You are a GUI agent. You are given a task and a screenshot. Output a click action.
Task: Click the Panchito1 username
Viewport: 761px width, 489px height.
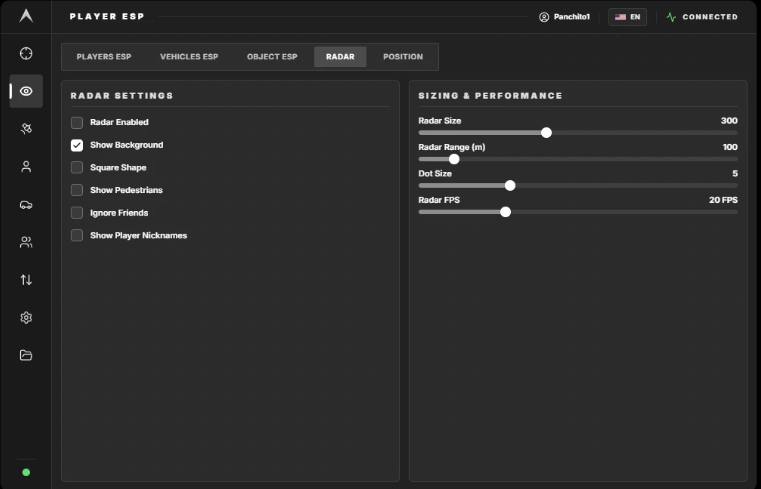point(572,17)
